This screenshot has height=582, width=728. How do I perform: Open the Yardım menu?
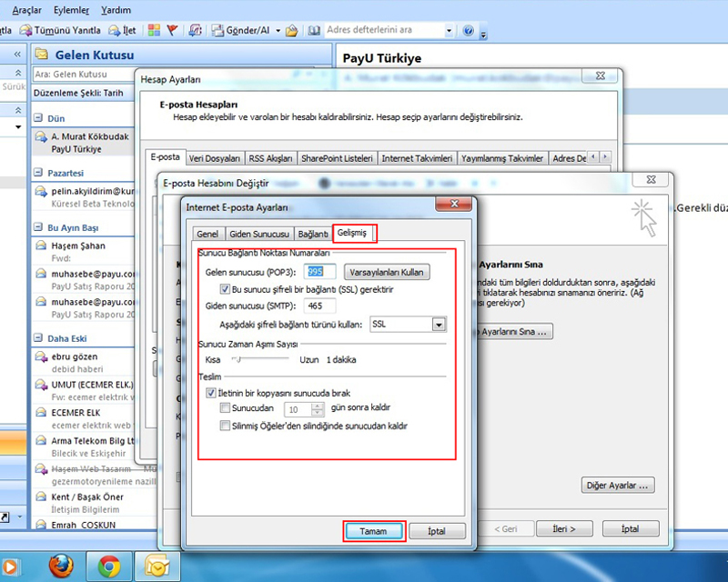point(116,10)
